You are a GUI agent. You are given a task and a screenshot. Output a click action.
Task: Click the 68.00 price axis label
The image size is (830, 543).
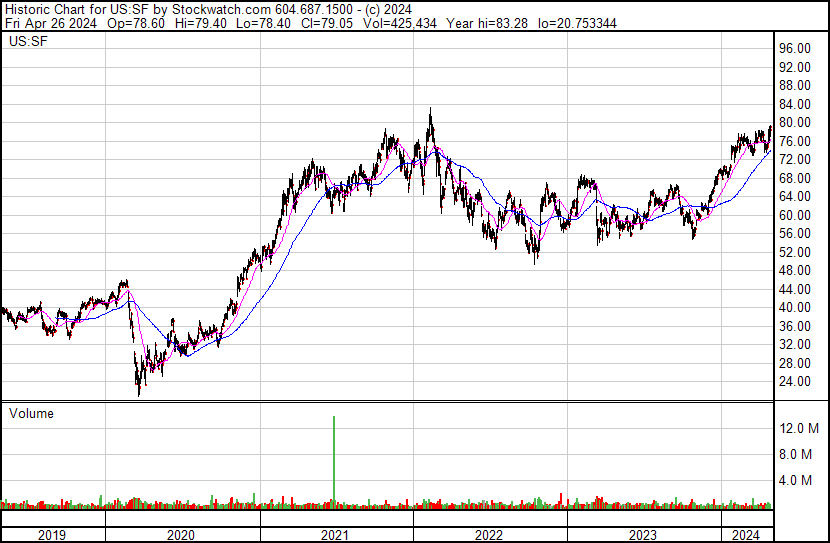tap(795, 178)
